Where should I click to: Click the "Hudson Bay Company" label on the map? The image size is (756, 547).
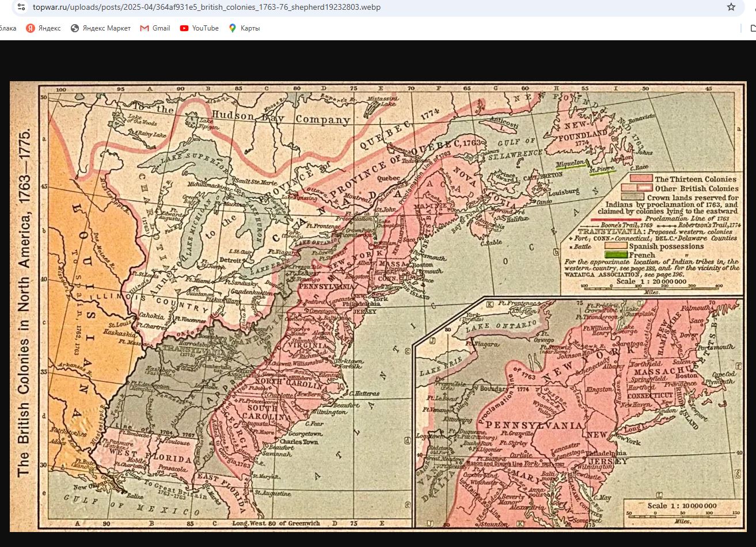click(x=280, y=117)
